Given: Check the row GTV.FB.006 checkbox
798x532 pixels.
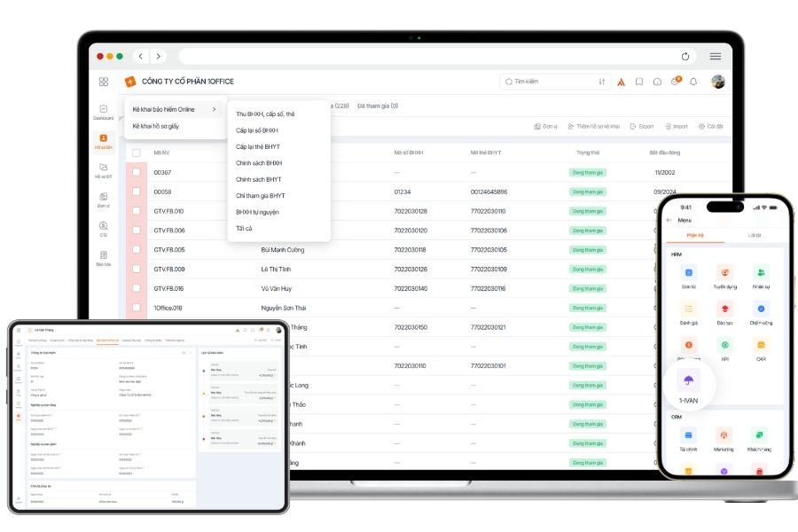Looking at the screenshot, I should click(137, 231).
